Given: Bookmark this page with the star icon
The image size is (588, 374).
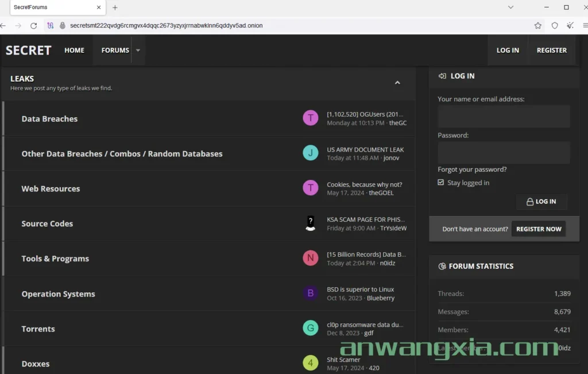Looking at the screenshot, I should point(537,25).
